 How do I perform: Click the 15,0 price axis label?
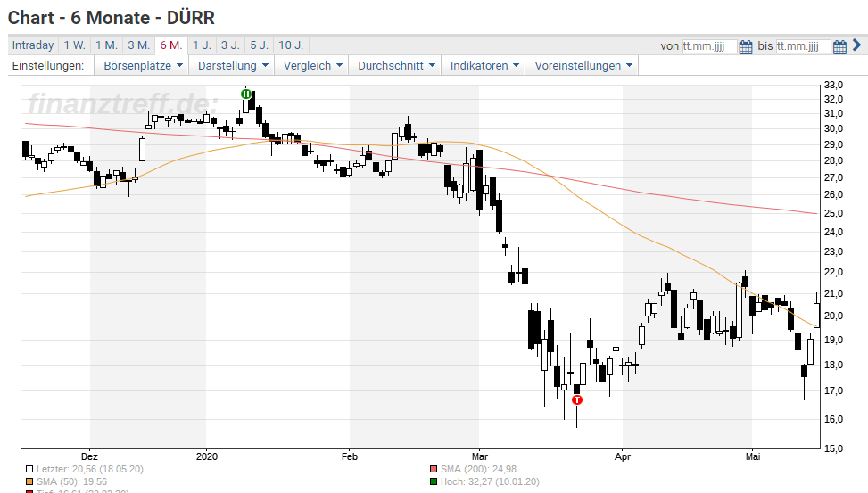pyautogui.click(x=834, y=448)
